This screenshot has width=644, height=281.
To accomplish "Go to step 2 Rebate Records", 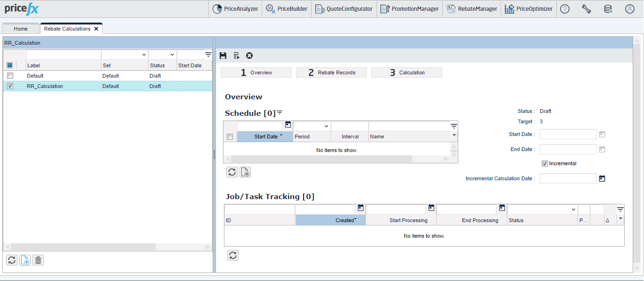I will point(331,72).
